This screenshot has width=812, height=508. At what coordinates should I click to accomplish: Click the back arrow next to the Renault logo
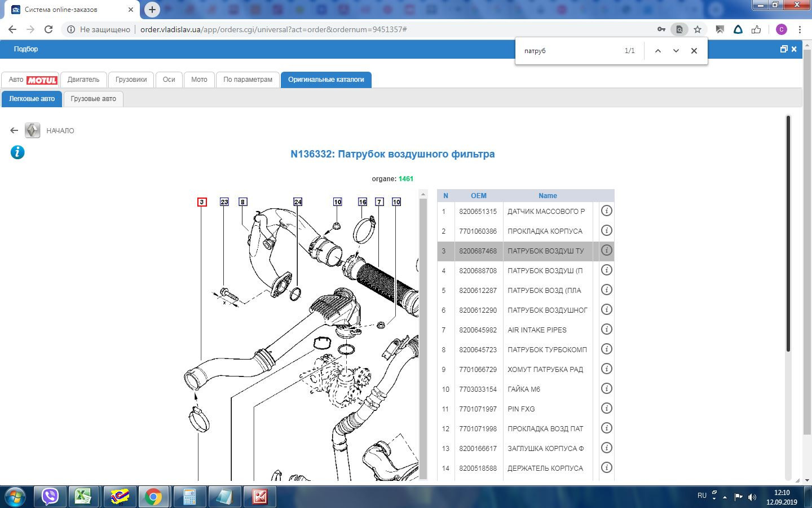pos(14,130)
